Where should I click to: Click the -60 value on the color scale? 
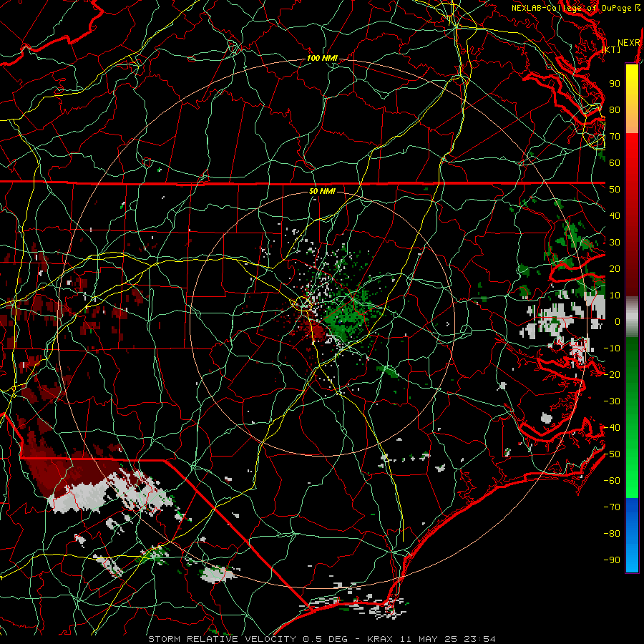tap(612, 481)
